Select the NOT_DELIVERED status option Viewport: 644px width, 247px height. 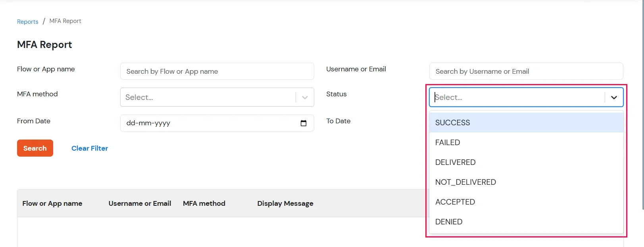point(526,182)
